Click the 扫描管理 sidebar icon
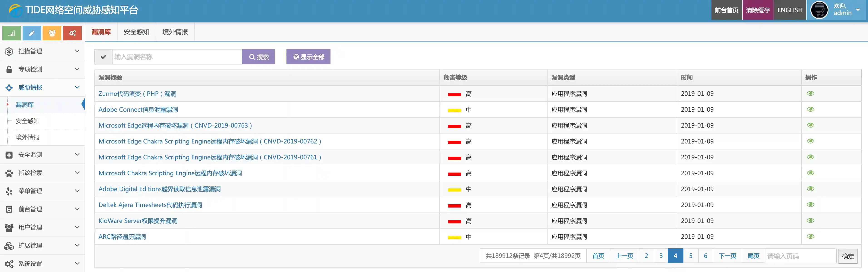Viewport: 868px width, 272px height. point(9,51)
